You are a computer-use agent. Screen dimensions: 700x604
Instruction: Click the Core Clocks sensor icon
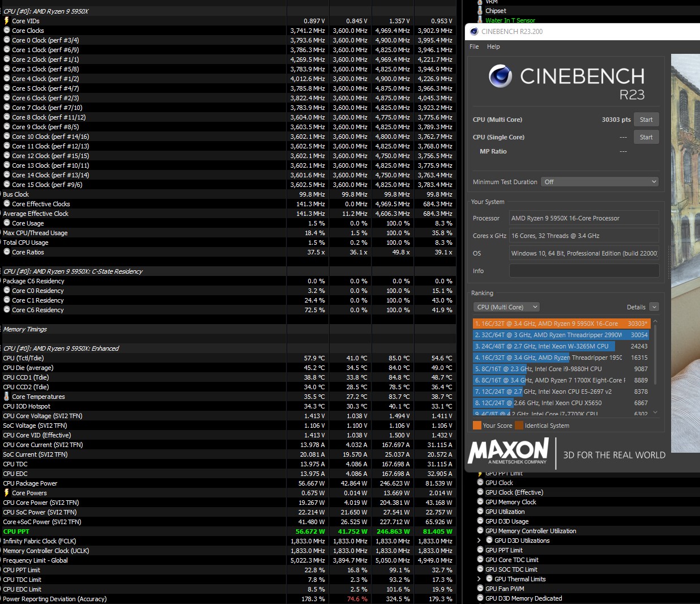click(x=7, y=31)
